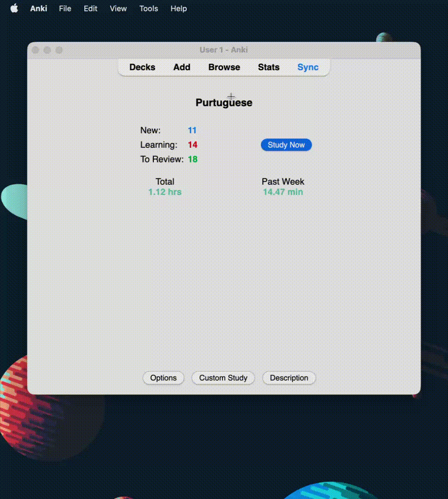Start a Custom Study session
Viewport: 448px width, 499px height.
point(223,378)
